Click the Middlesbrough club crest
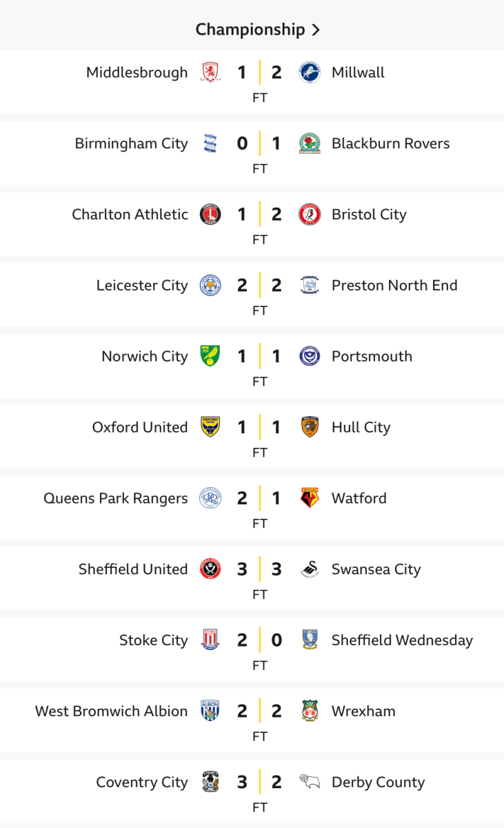This screenshot has width=504, height=828. 210,72
